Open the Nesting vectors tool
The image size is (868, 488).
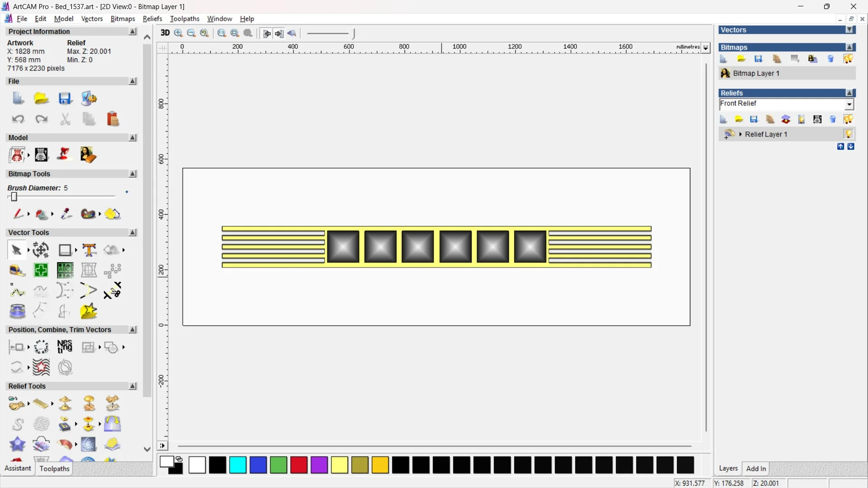point(65,347)
